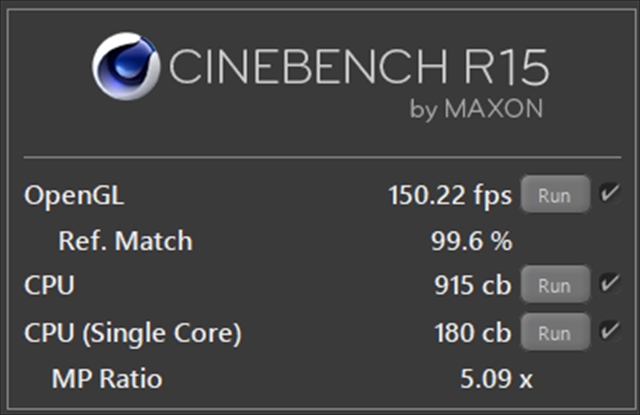
Task: Run the multi-core CPU benchmark
Action: (555, 284)
